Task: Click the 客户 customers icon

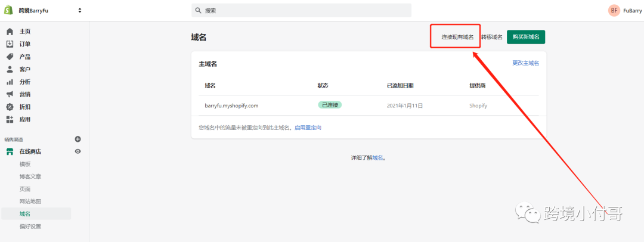Action: point(10,69)
